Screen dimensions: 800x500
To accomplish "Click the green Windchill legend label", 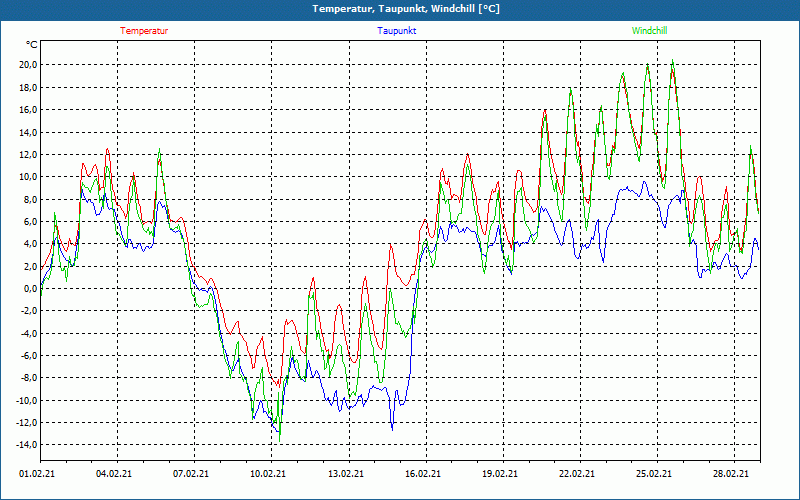I will coord(649,31).
